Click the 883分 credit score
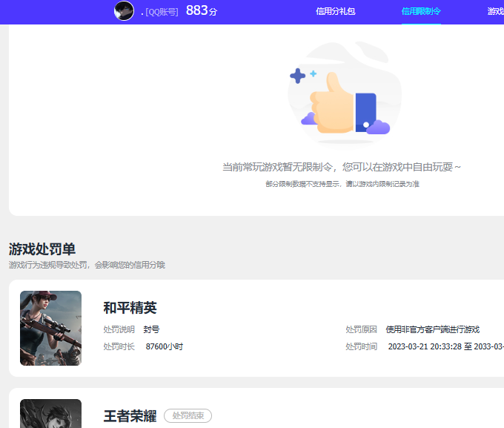Image resolution: width=504 pixels, height=428 pixels. coord(202,10)
